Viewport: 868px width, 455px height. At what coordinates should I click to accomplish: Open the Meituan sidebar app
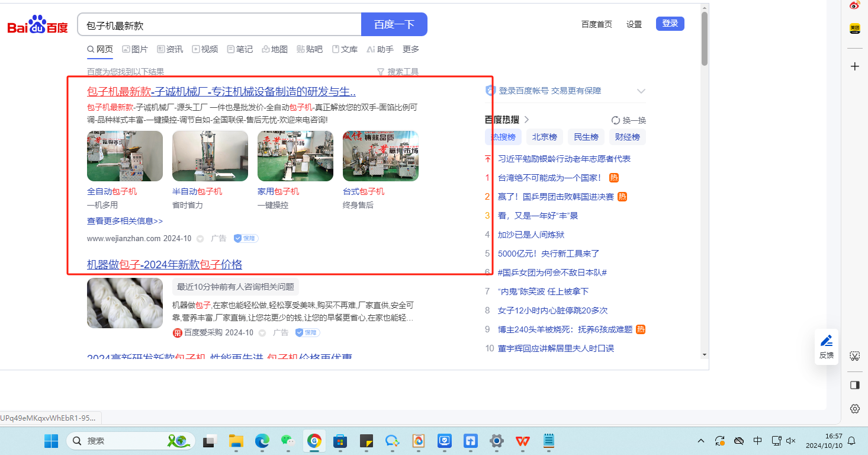pyautogui.click(x=854, y=28)
